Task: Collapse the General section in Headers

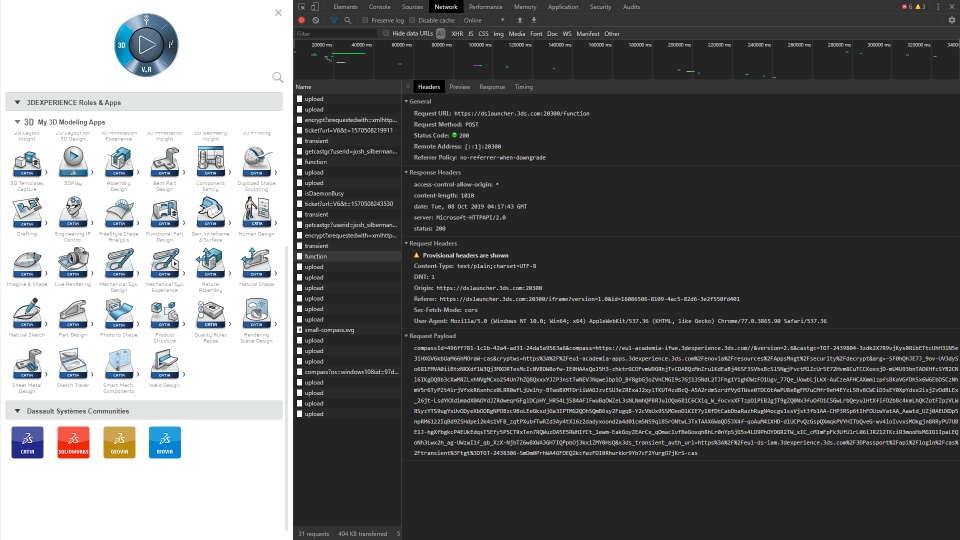Action: coord(406,102)
